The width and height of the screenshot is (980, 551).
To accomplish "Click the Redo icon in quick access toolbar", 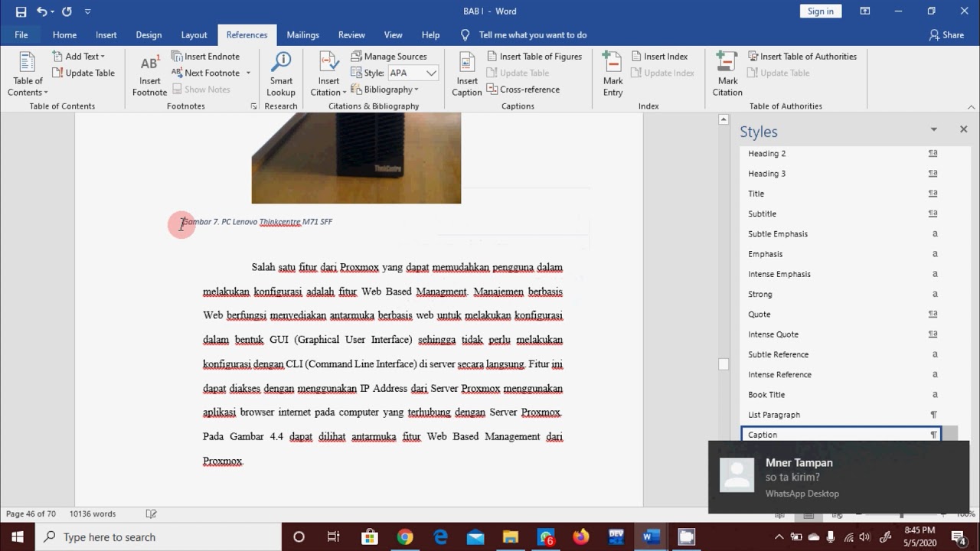I will pyautogui.click(x=67, y=11).
